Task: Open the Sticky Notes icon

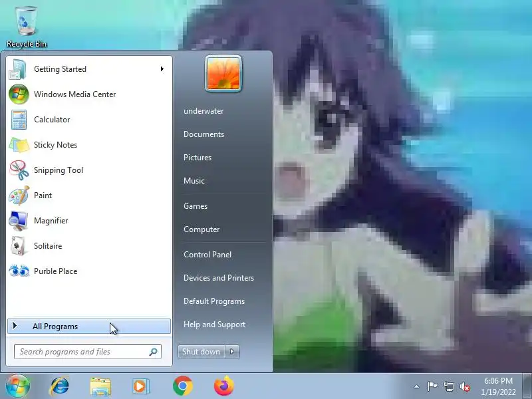Action: coord(19,145)
